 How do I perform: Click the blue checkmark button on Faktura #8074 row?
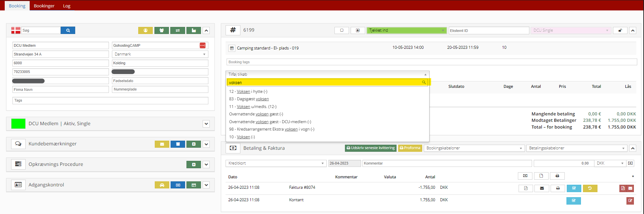tap(574, 188)
